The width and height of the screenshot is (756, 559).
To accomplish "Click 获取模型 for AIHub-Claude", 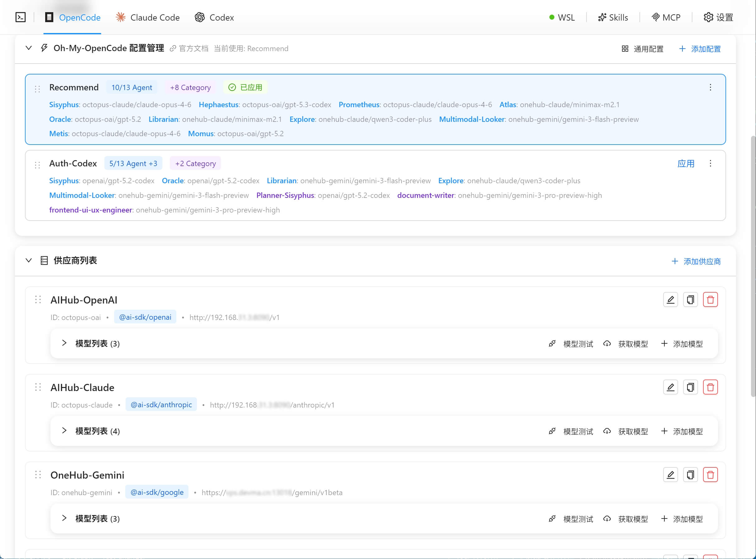I will (626, 432).
